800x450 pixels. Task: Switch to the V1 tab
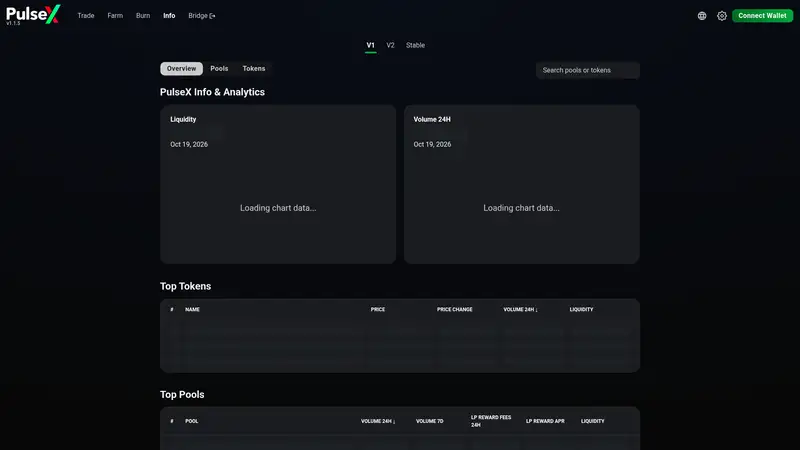pos(370,45)
